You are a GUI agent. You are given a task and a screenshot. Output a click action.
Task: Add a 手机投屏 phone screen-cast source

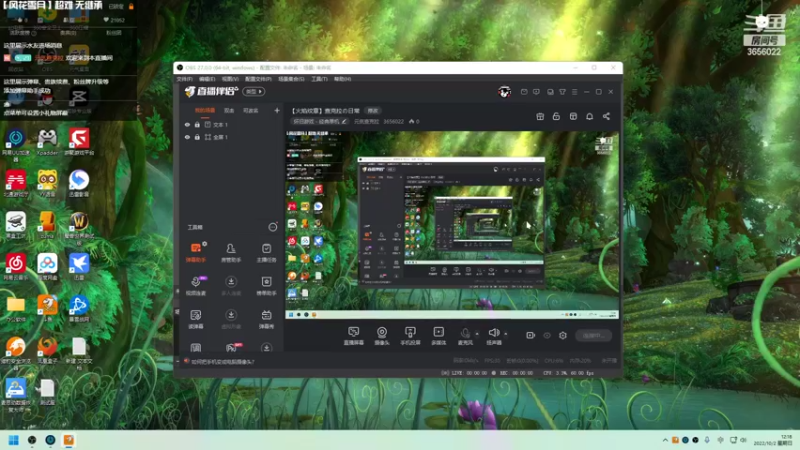point(410,336)
